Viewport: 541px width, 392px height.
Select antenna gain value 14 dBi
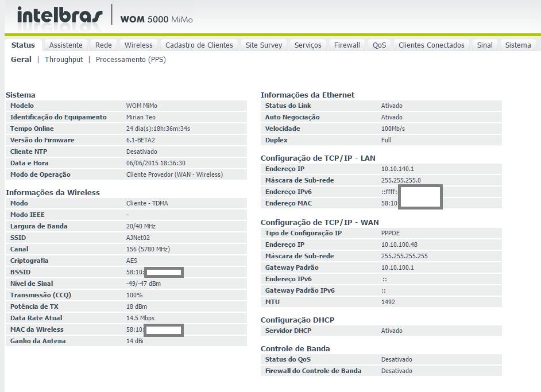click(x=134, y=341)
